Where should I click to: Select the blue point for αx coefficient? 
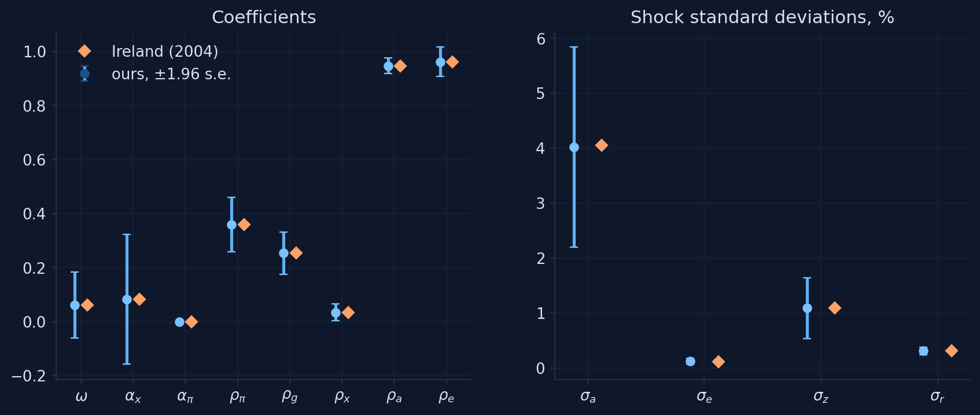coord(127,299)
